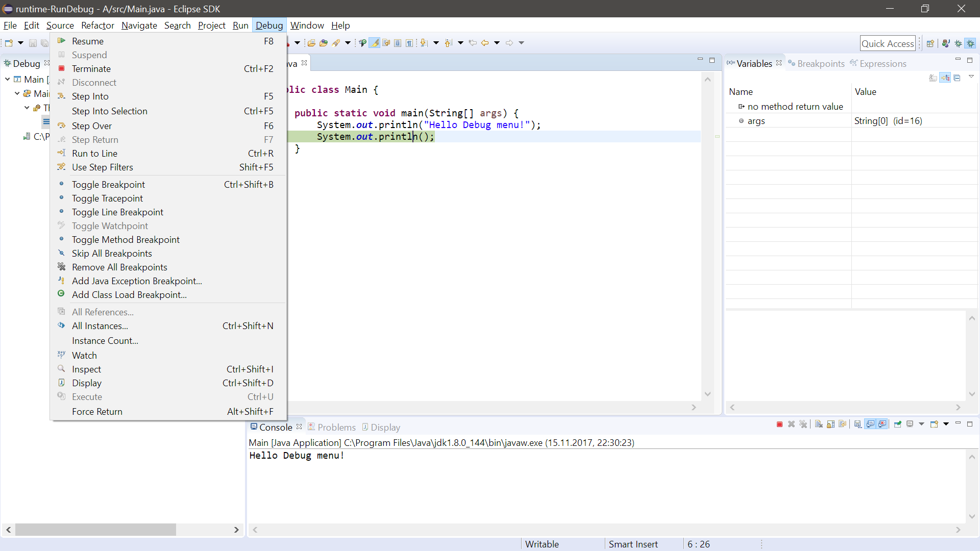Click Clear Console document icon
The width and height of the screenshot is (980, 551).
(x=819, y=424)
